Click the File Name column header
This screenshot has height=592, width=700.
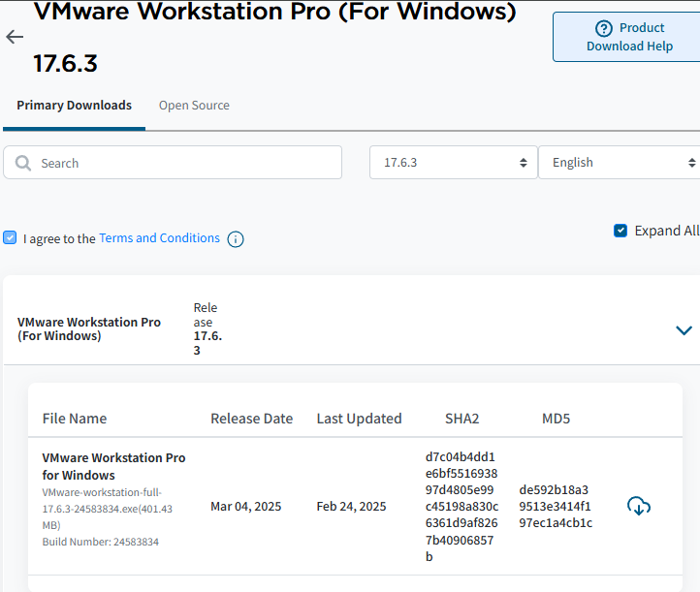tap(75, 419)
